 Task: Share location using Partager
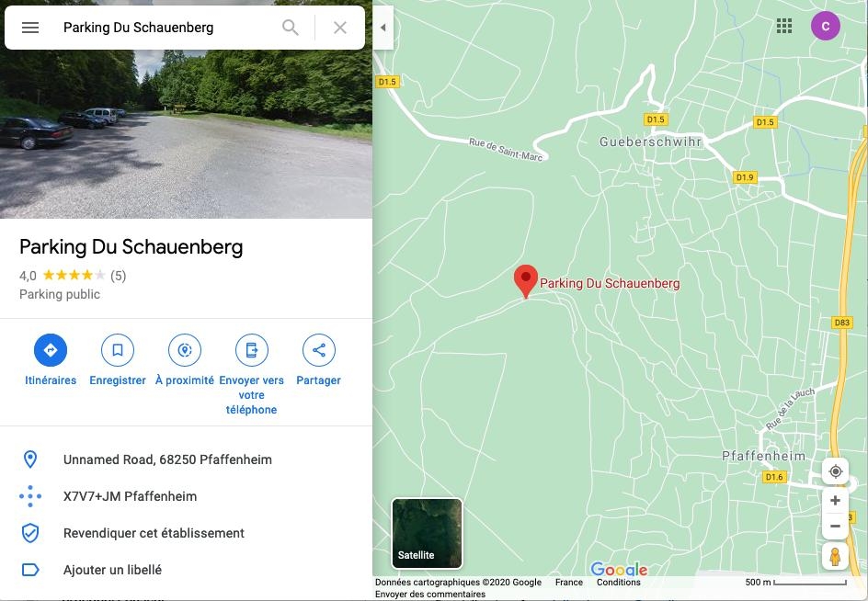(x=318, y=350)
